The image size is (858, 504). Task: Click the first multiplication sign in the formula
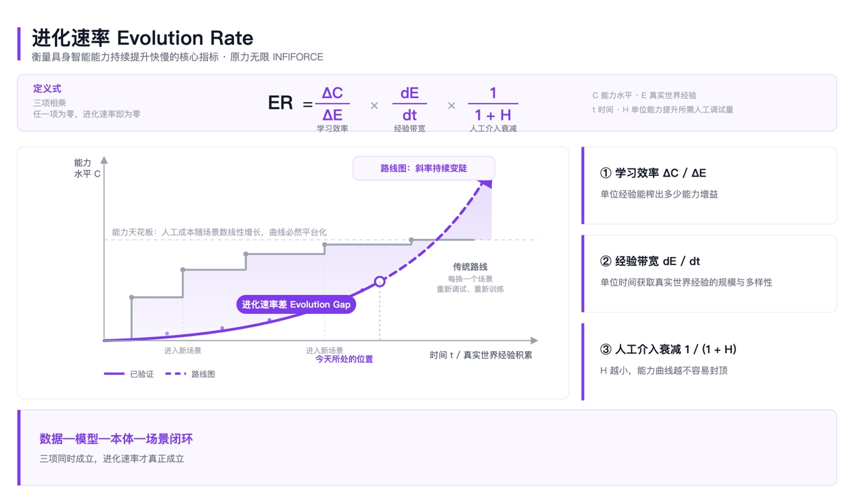(374, 106)
